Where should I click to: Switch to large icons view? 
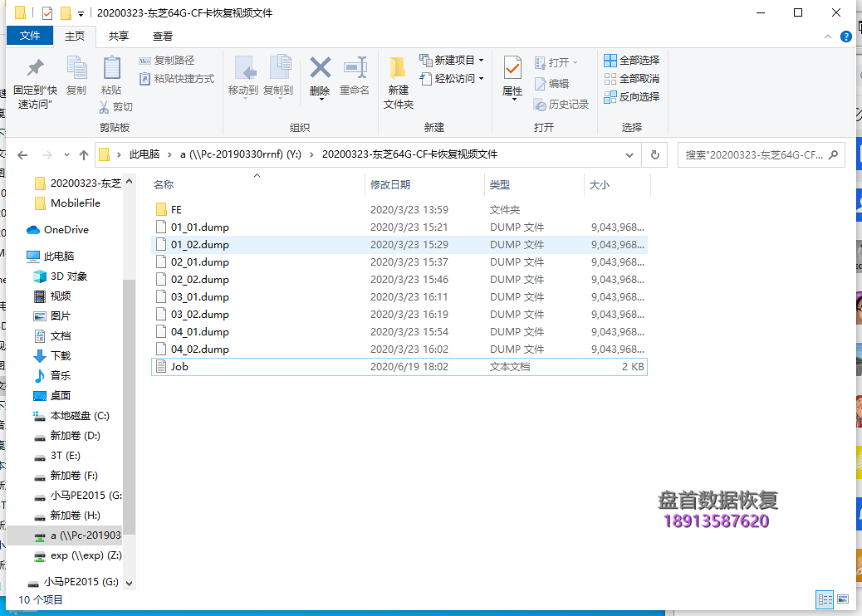point(843,599)
